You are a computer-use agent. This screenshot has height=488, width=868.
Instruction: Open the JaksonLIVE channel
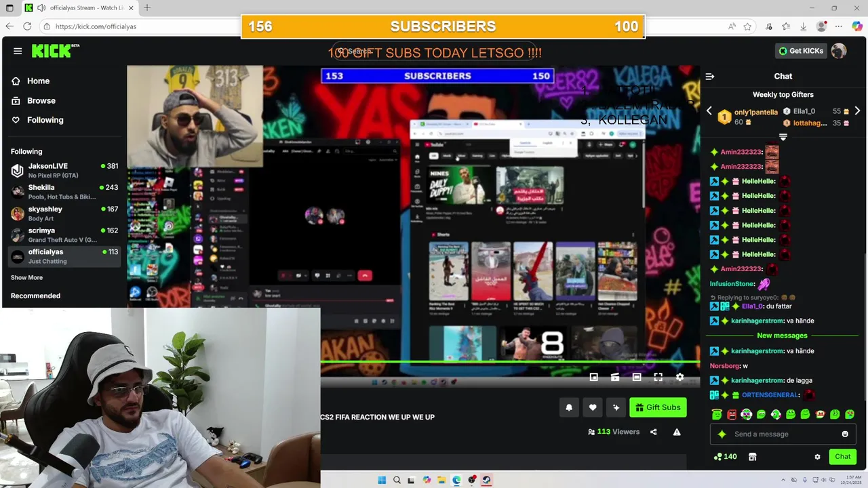(x=64, y=170)
